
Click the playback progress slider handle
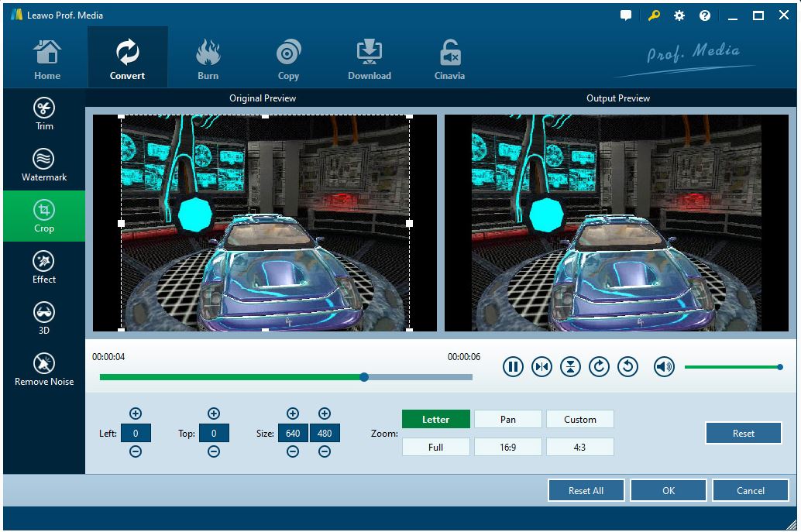(364, 377)
